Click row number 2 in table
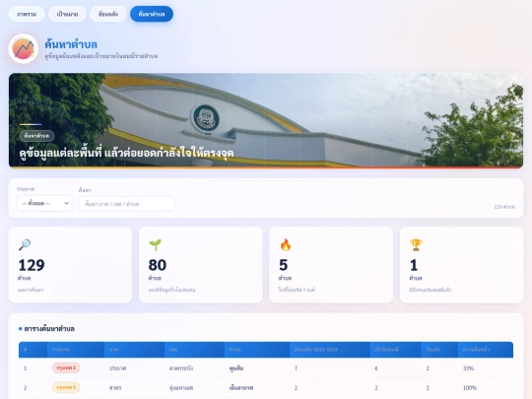The width and height of the screenshot is (532, 399). (25, 388)
